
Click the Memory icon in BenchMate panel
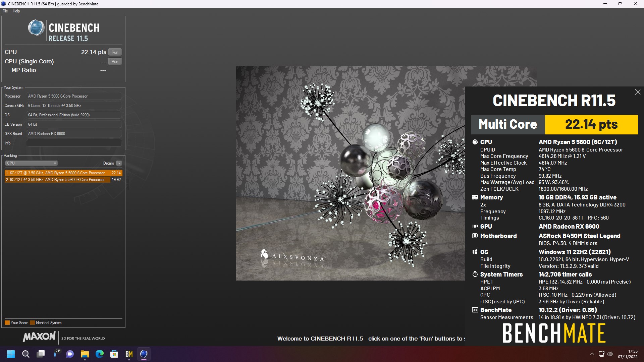[x=475, y=197]
